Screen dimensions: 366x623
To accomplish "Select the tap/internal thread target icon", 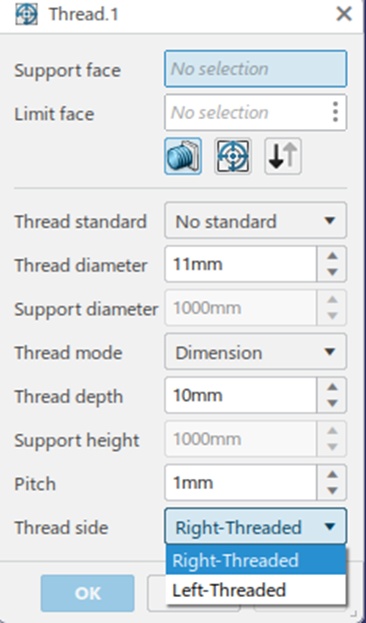I will click(x=233, y=156).
